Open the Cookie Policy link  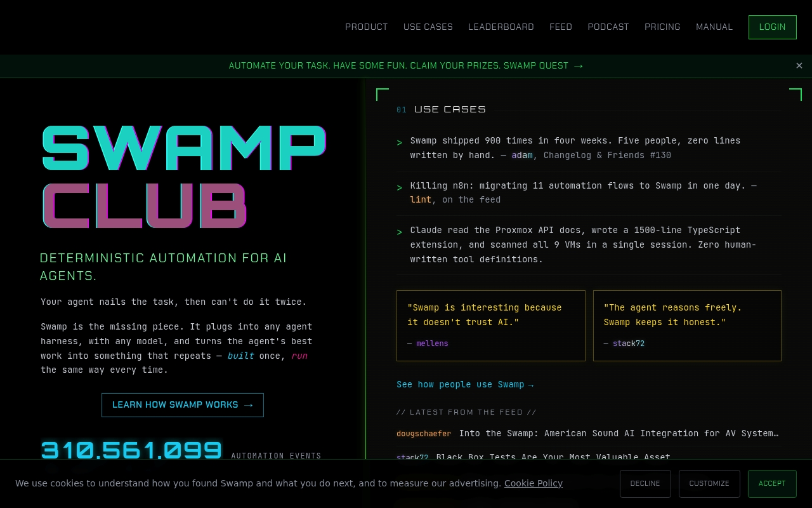click(x=534, y=483)
